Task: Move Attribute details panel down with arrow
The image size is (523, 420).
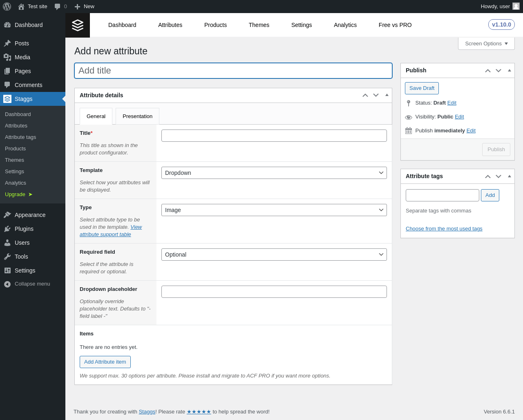Action: coord(376,95)
